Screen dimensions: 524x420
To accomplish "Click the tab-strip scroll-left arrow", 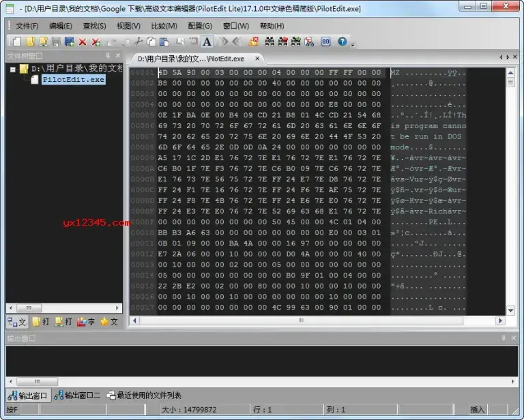I will 501,57.
